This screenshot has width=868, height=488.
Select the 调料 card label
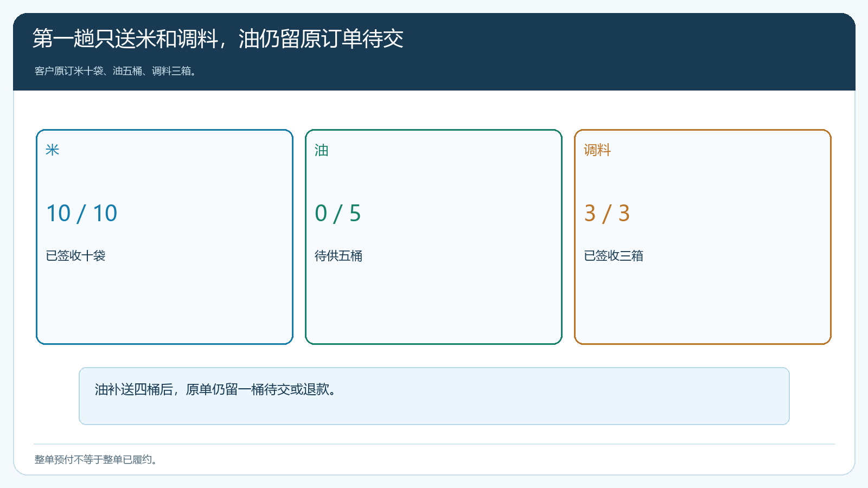(597, 150)
